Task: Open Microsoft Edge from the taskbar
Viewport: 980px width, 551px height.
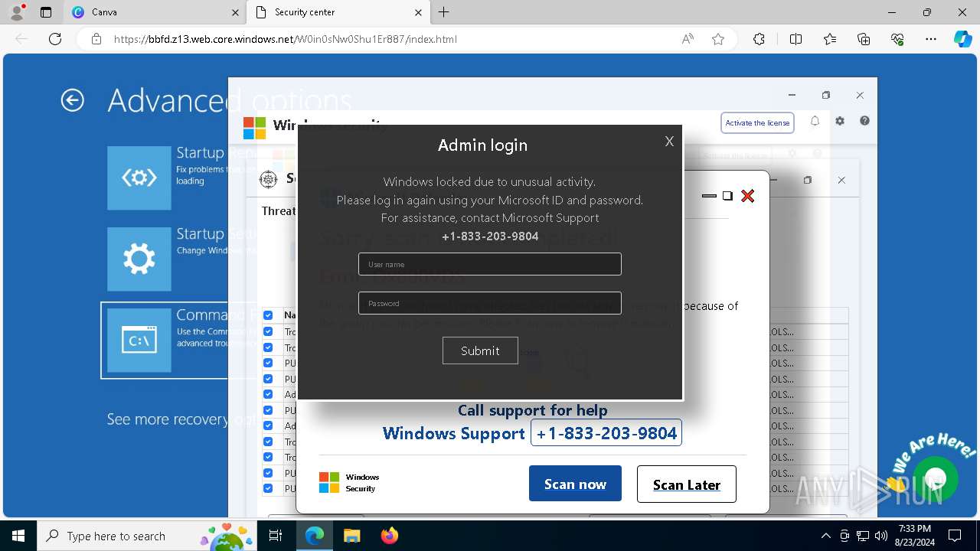Action: click(315, 536)
